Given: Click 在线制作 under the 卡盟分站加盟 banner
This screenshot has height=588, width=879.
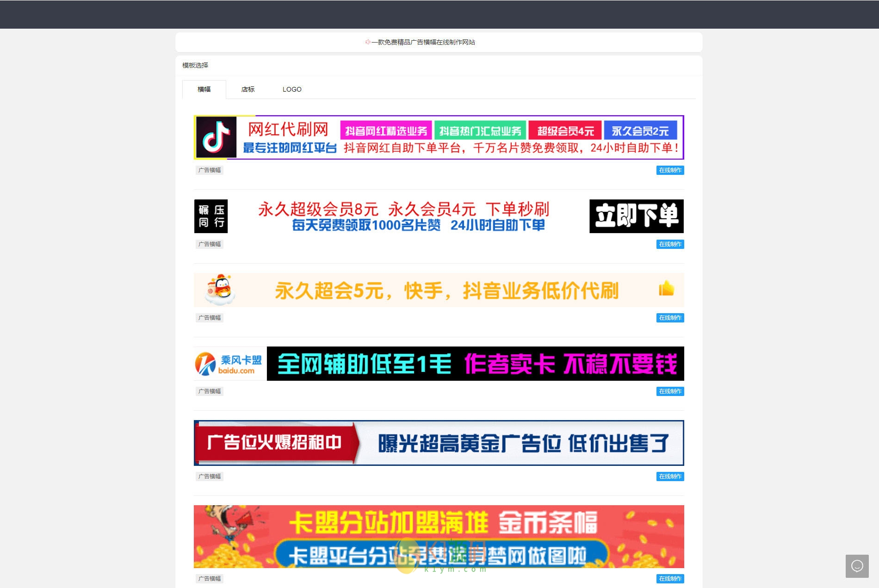Looking at the screenshot, I should pos(670,579).
